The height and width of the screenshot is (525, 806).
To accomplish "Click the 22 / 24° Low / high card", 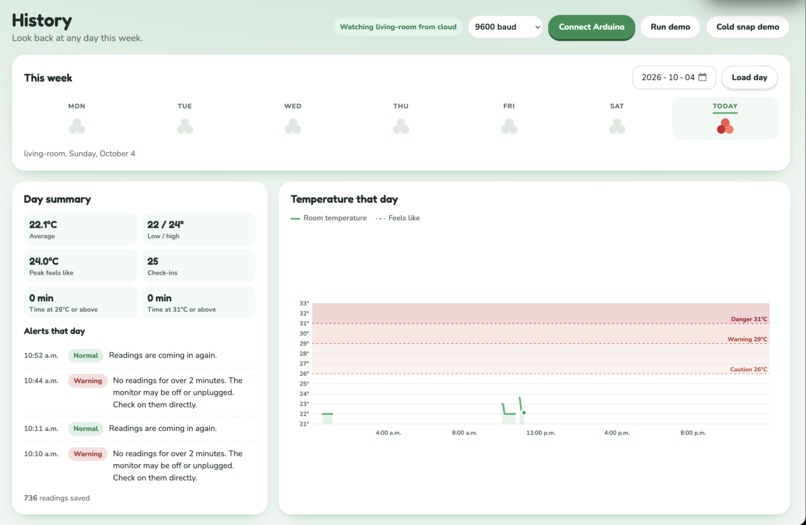I will click(x=199, y=229).
